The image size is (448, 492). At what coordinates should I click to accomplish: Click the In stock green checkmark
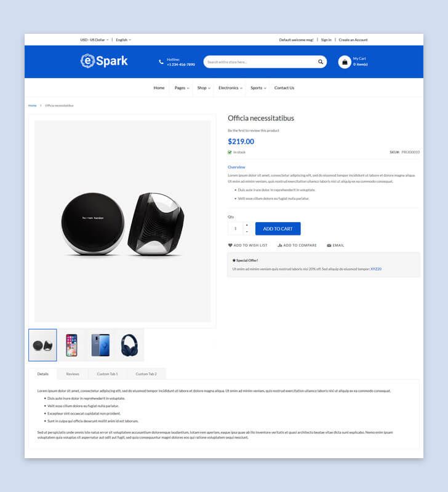tap(230, 152)
